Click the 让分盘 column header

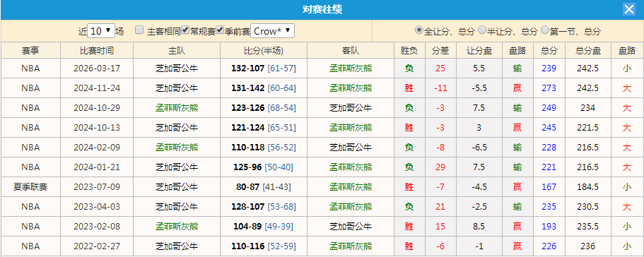pos(479,50)
